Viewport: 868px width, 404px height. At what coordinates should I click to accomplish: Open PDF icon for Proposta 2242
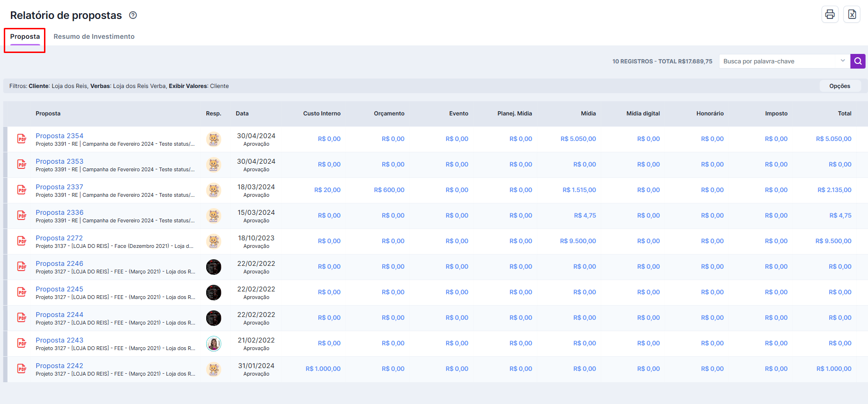click(22, 369)
